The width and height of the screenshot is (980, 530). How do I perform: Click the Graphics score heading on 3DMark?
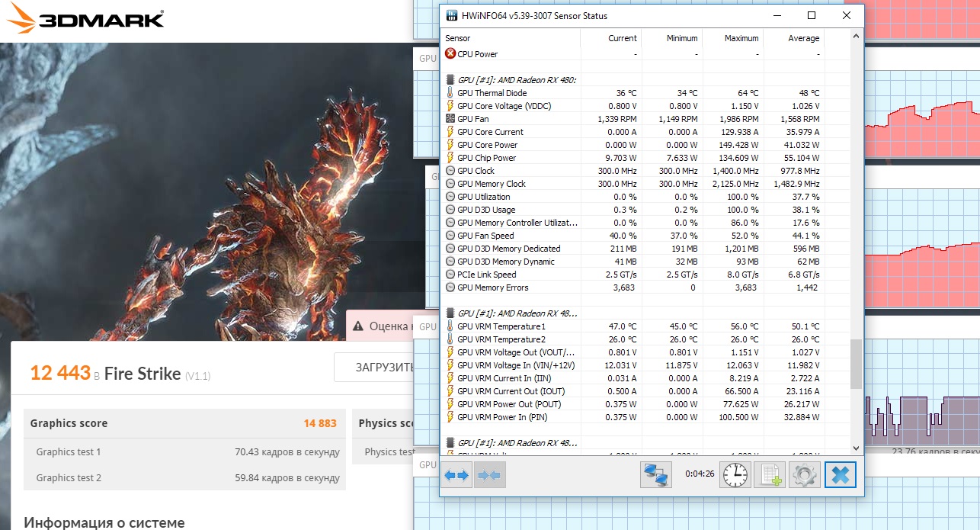coord(69,423)
